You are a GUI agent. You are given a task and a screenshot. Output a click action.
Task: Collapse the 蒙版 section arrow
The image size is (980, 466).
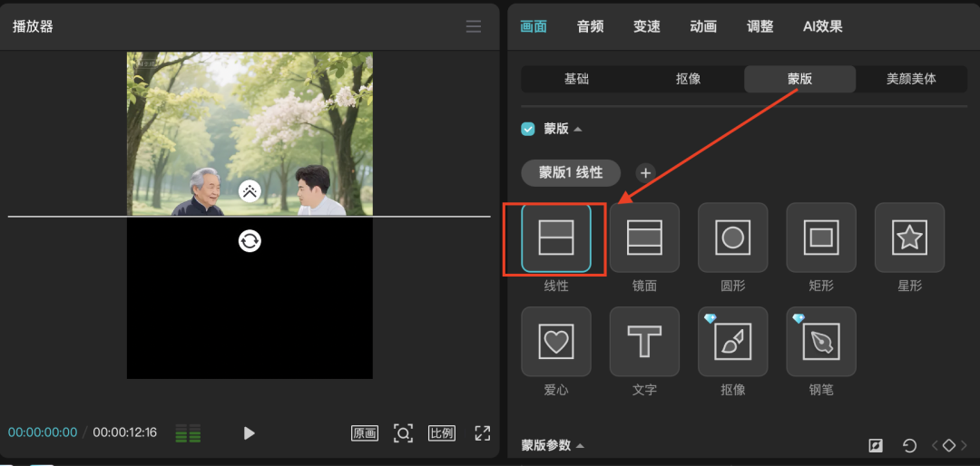pos(577,130)
